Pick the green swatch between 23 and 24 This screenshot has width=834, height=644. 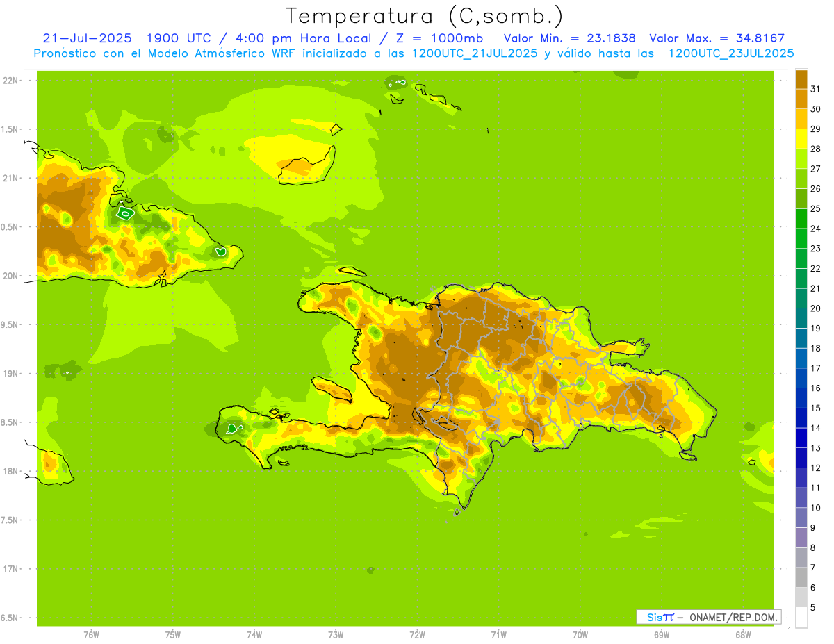(801, 238)
